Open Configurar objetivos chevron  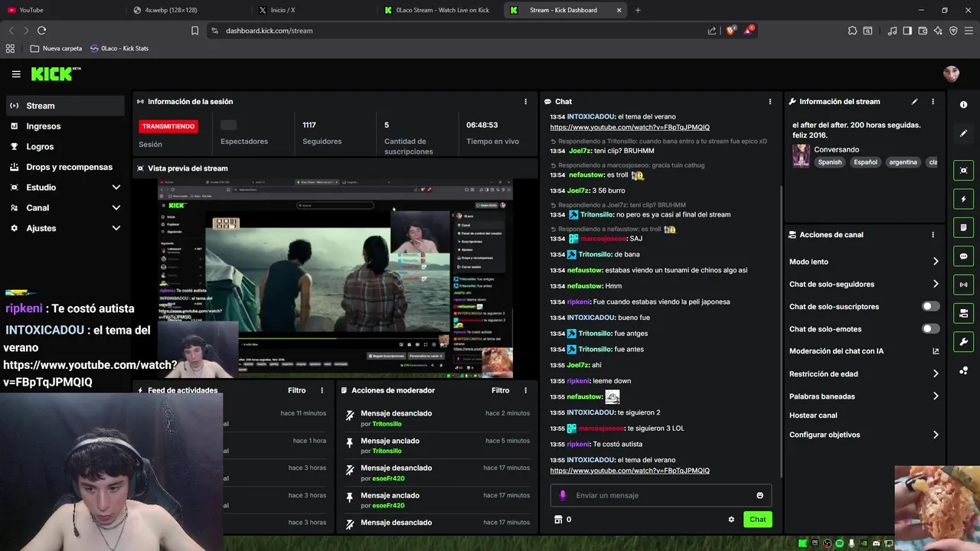tap(936, 435)
